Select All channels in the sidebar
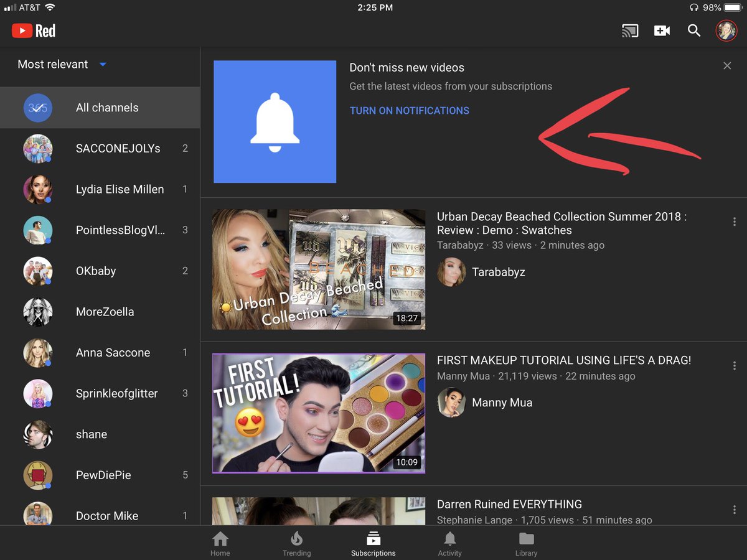Screen dimensions: 747x560 click(100, 108)
